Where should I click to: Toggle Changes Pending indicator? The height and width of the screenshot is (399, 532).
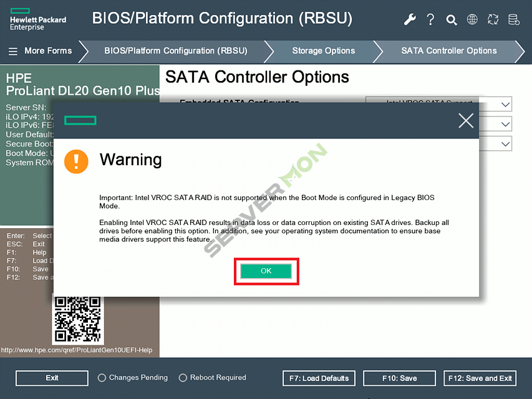102,378
